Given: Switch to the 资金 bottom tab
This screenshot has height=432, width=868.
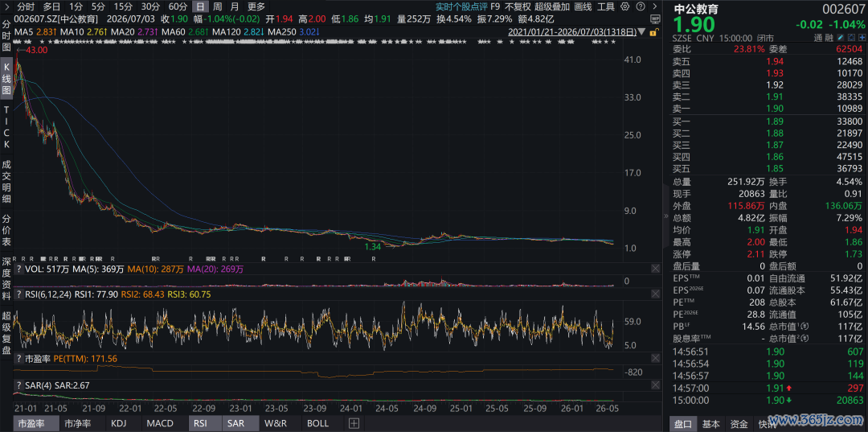Looking at the screenshot, I should pyautogui.click(x=739, y=424).
